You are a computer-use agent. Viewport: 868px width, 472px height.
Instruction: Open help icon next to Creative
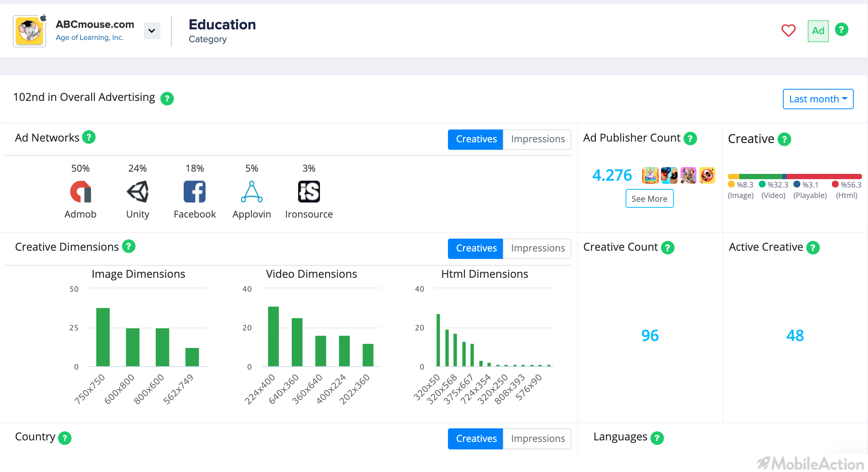[x=784, y=139]
